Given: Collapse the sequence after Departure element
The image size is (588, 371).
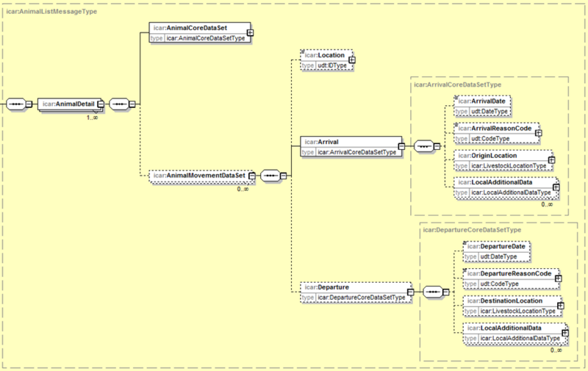Looking at the screenshot, I should [446, 292].
